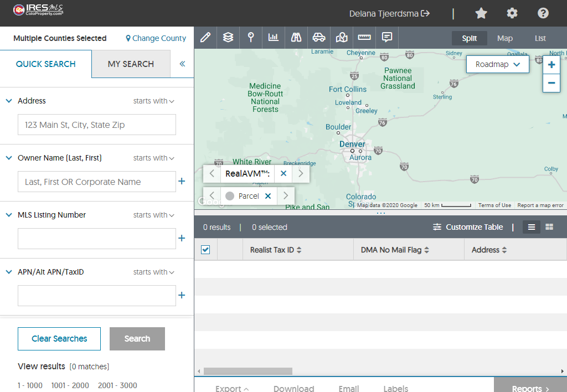The width and height of the screenshot is (567, 392).
Task: Select the car drive-route tool
Action: coord(319,38)
